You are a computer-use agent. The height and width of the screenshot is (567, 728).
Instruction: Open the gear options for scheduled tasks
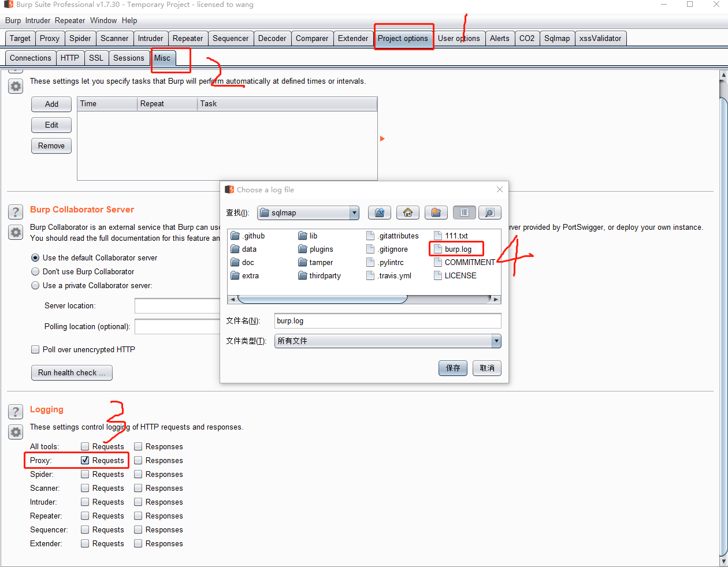point(16,86)
